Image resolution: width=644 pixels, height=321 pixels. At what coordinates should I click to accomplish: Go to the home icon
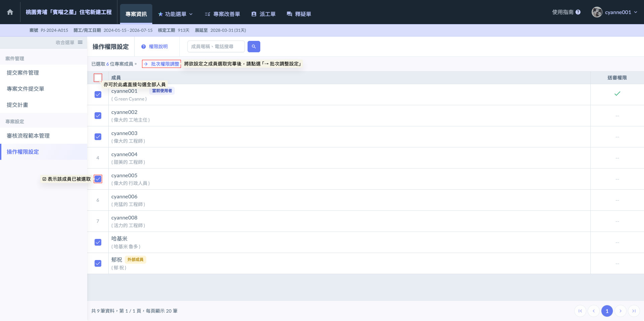point(10,12)
